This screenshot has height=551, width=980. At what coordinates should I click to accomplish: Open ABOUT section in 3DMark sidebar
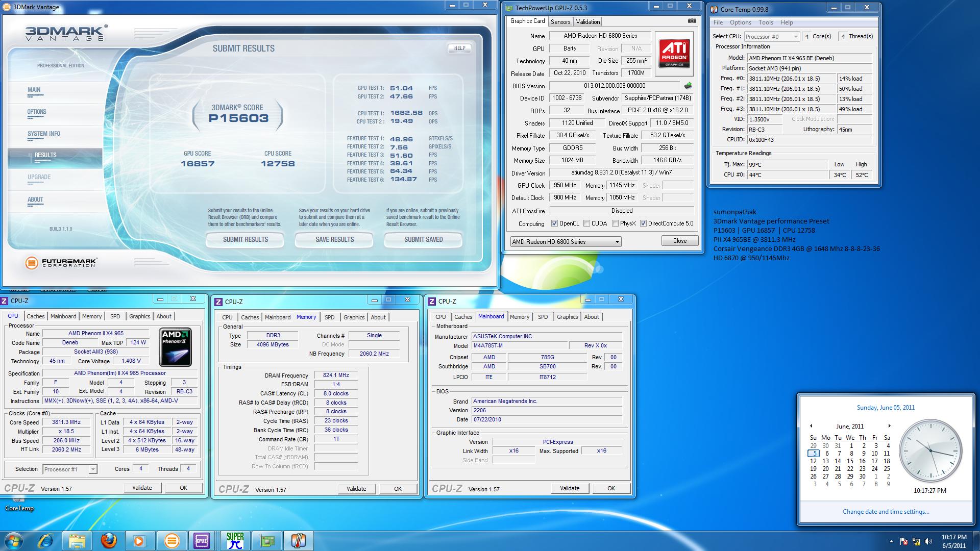coord(35,199)
